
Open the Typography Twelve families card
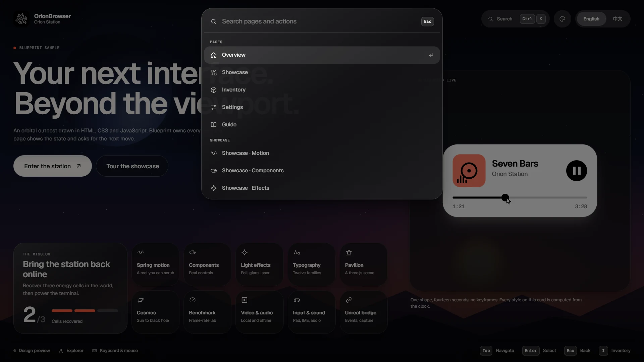tap(312, 264)
